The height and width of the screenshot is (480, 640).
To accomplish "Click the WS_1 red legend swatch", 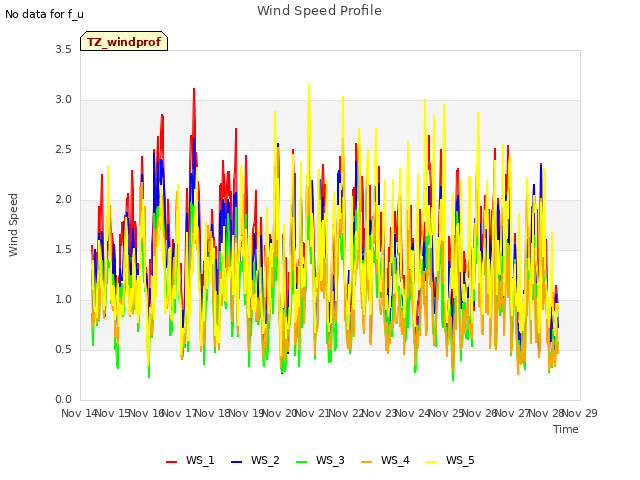I will click(x=171, y=461).
